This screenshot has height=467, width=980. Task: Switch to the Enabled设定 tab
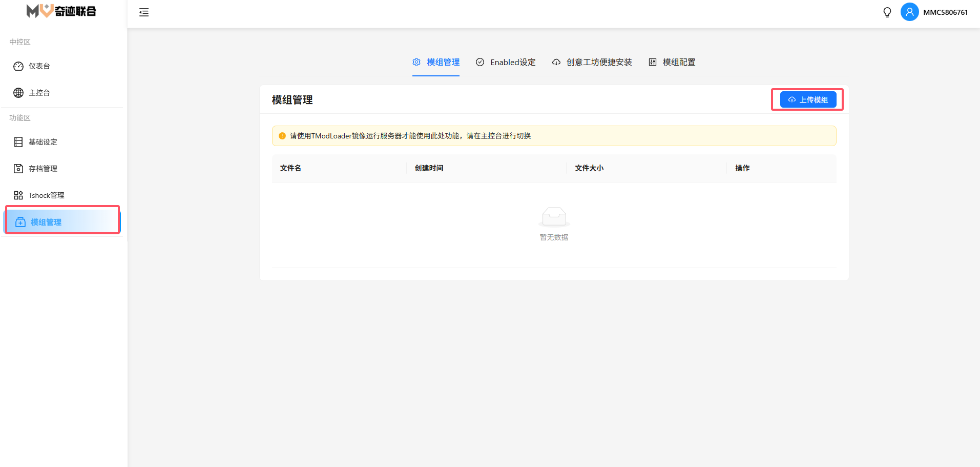(x=506, y=62)
